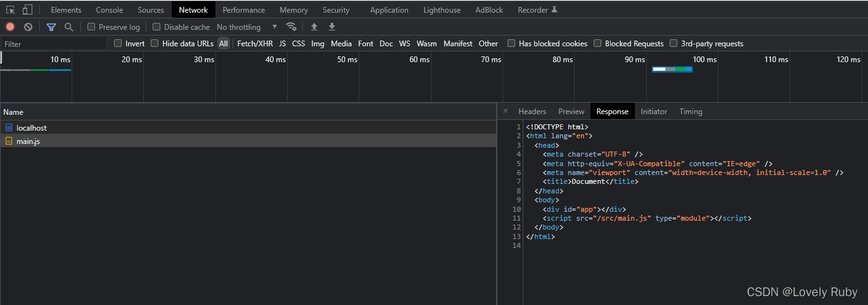Image resolution: width=868 pixels, height=305 pixels.
Task: Close the request details panel X
Action: [506, 111]
